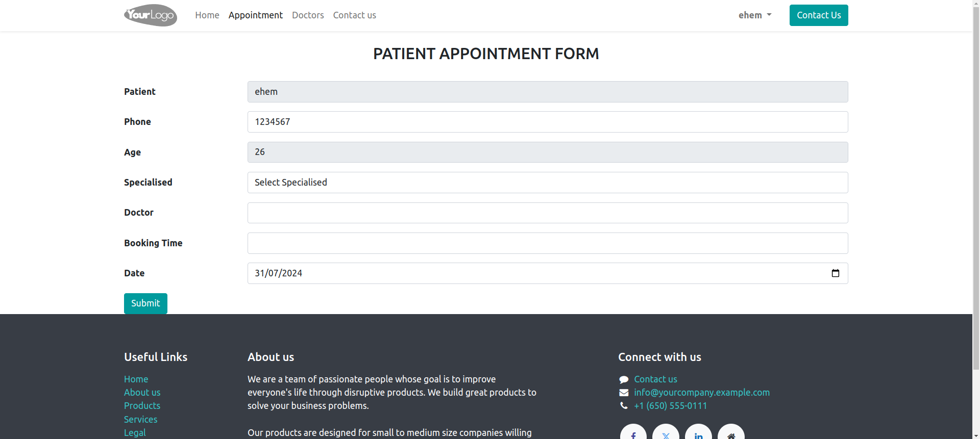Open the Booking Time dropdown

click(x=548, y=243)
